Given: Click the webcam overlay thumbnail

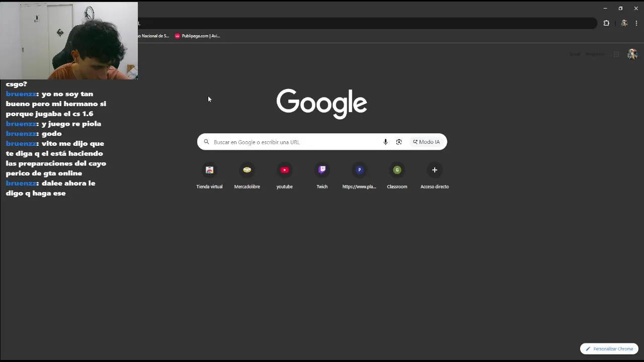Looking at the screenshot, I should (69, 41).
